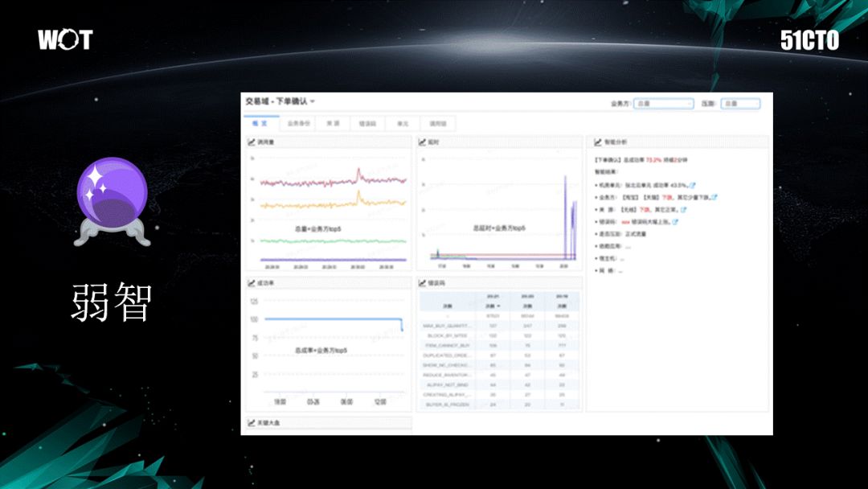Click the purple crystal ball image
Viewport: 868px width, 489px height.
pyautogui.click(x=113, y=201)
